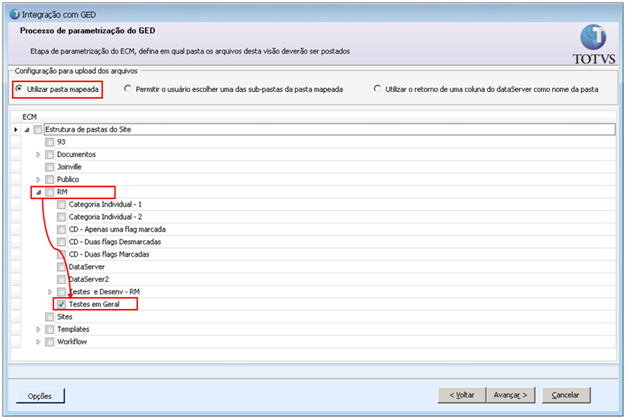Collapse the RM folder node

pyautogui.click(x=38, y=192)
